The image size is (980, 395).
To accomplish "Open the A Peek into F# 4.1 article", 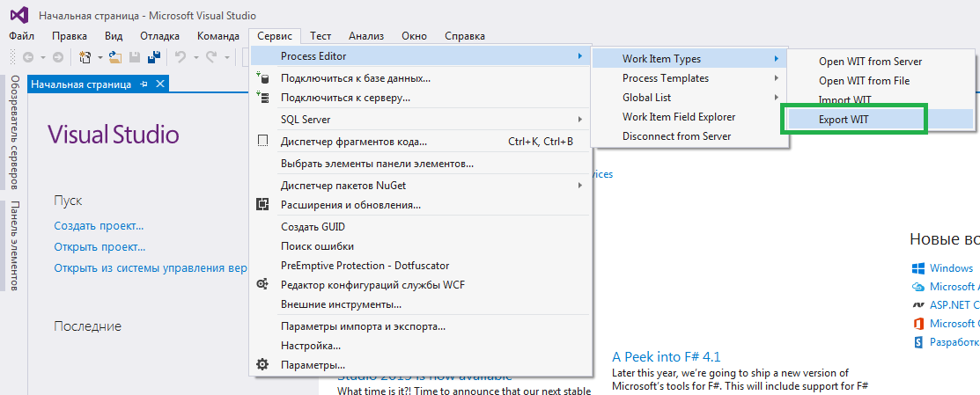I will [x=666, y=356].
